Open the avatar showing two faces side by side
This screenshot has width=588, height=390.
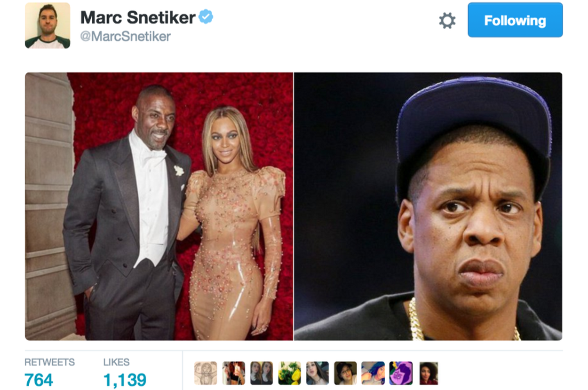[262, 373]
